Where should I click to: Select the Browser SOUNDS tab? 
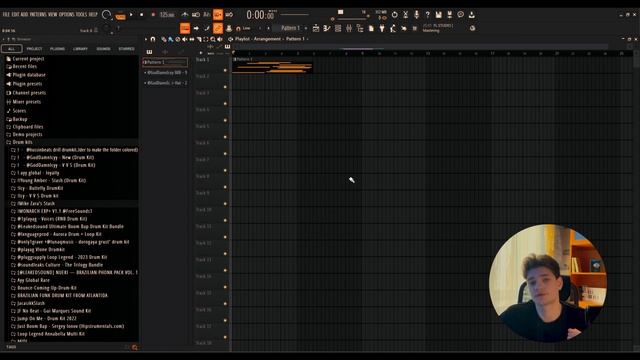103,49
